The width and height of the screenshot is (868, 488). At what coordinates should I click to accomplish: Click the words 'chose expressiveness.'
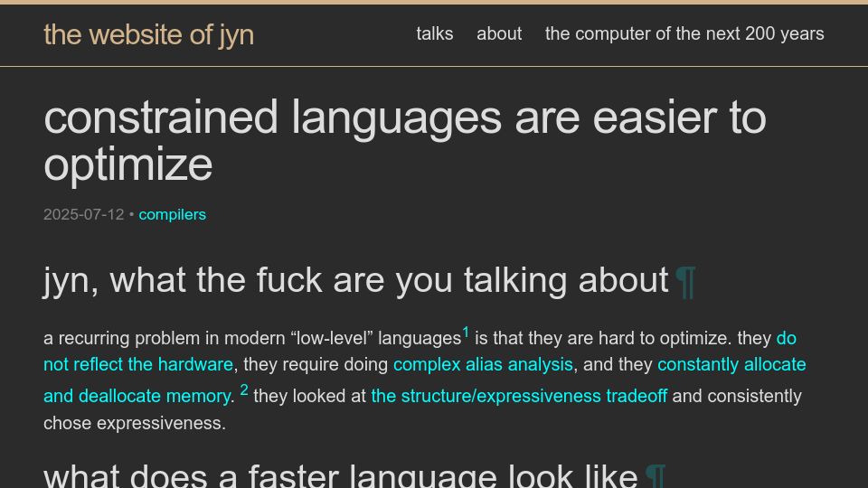(135, 423)
